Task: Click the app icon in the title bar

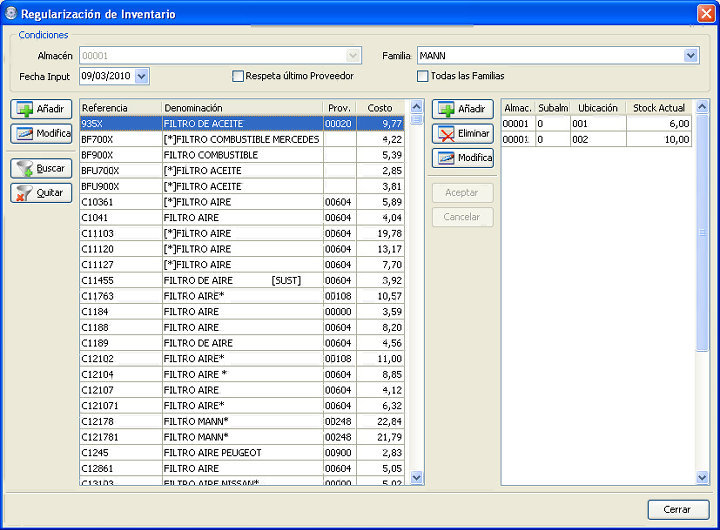Action: [11, 13]
